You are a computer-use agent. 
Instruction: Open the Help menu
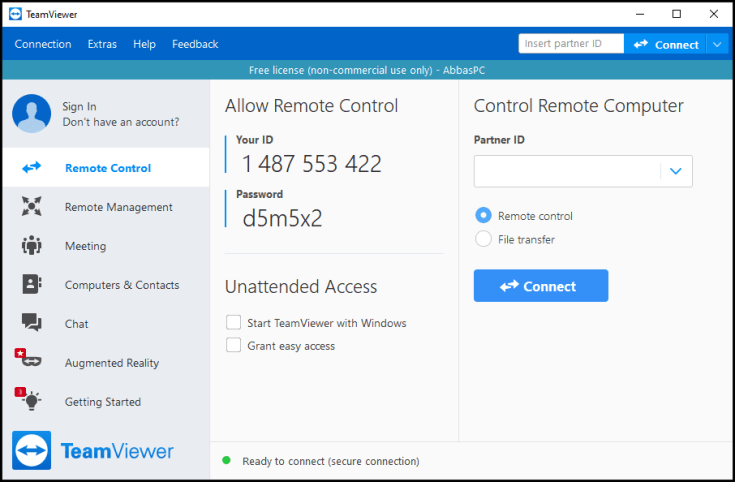[x=144, y=44]
